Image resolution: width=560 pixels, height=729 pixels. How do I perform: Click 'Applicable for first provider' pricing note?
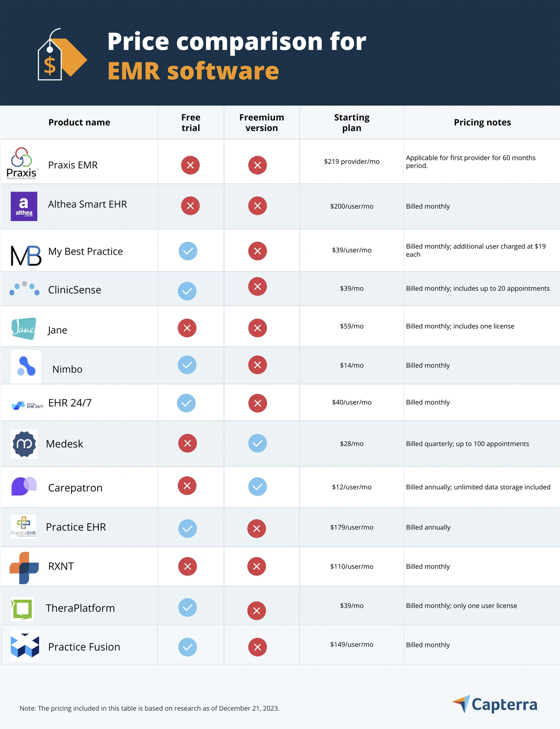(470, 162)
